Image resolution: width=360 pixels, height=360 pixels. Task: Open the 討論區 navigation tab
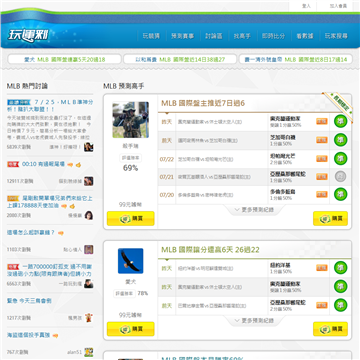click(214, 36)
